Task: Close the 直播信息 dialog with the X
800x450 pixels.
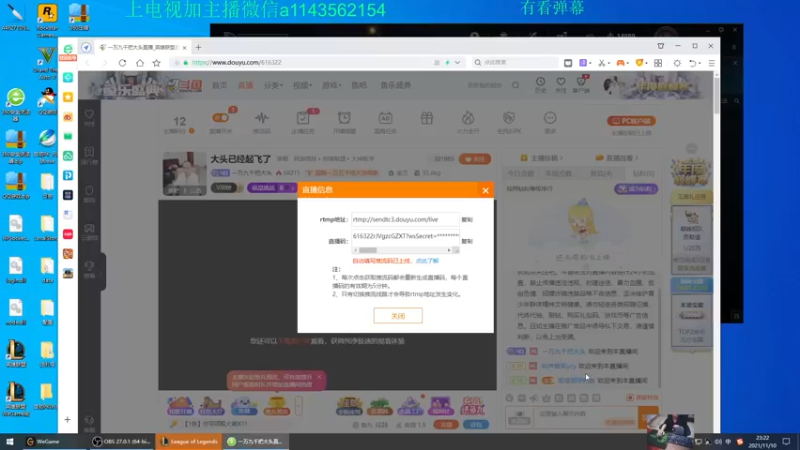Action: pyautogui.click(x=485, y=190)
